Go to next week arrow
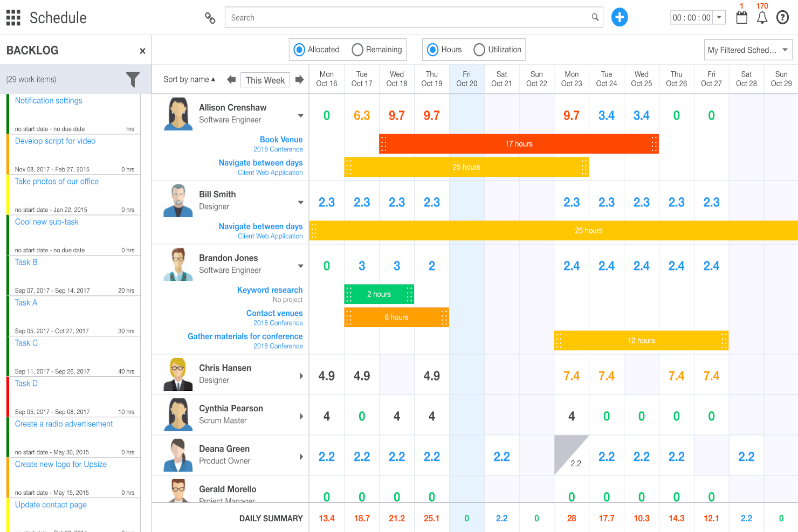 click(x=299, y=80)
